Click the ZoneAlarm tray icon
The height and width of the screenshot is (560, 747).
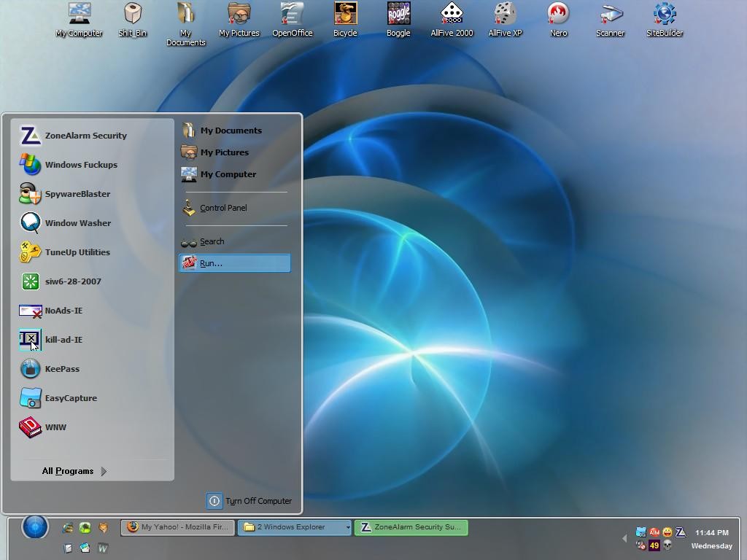coord(681,532)
